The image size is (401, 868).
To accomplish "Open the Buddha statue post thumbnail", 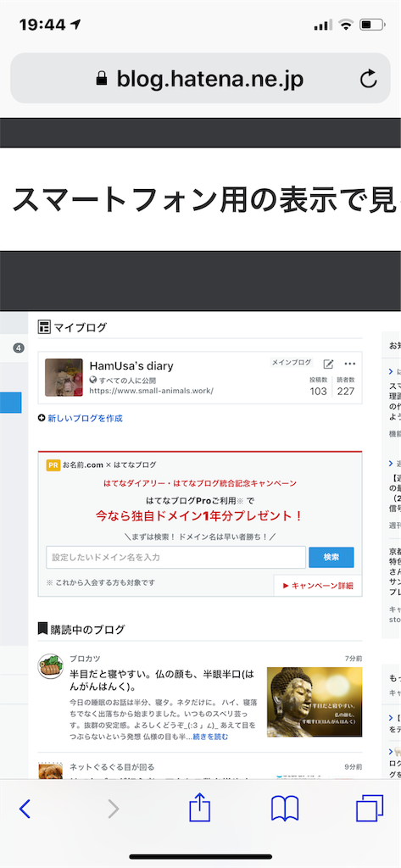I will 315,702.
